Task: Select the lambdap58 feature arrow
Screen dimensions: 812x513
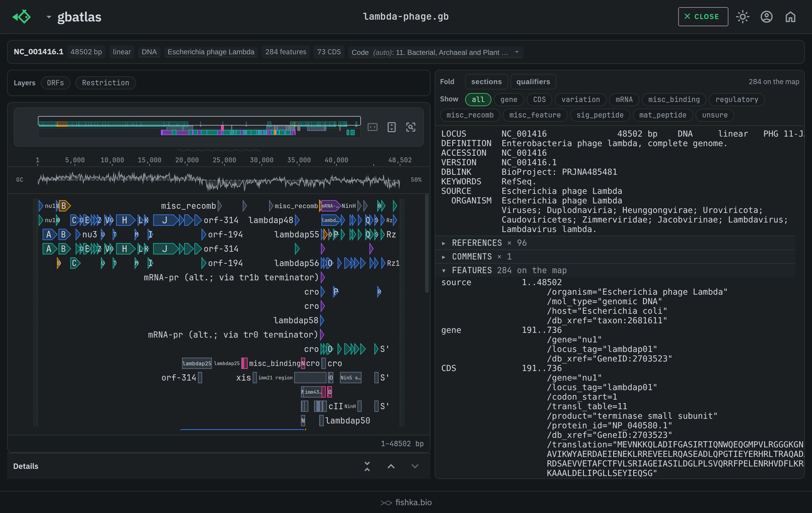Action: 322,320
